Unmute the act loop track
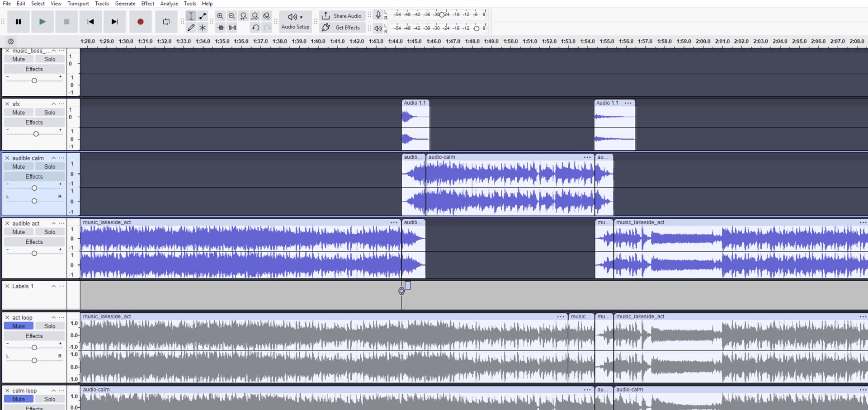 pos(19,326)
